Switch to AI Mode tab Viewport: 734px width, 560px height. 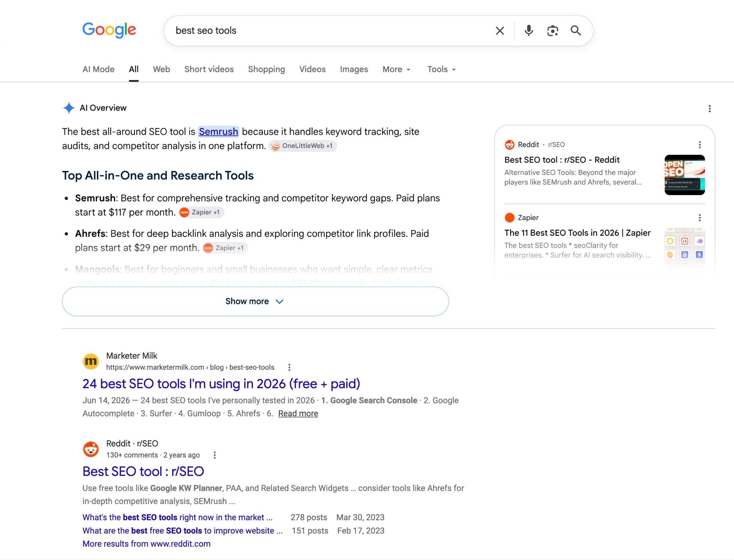[x=99, y=70]
